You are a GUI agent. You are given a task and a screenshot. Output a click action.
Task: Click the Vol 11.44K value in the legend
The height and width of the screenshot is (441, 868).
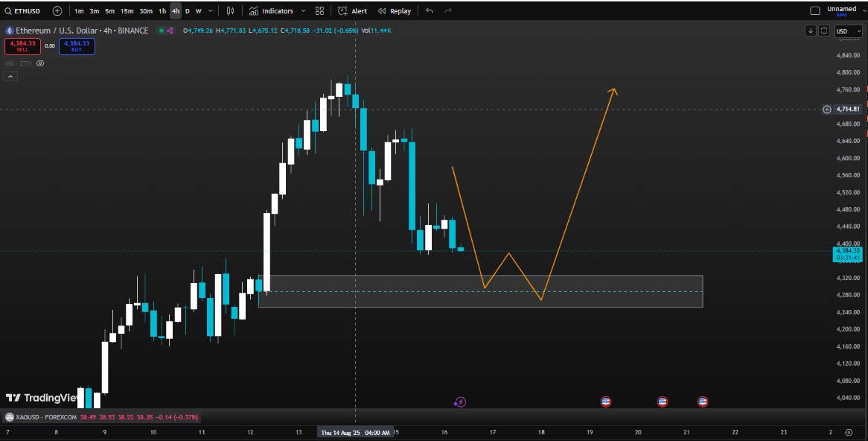click(x=376, y=31)
